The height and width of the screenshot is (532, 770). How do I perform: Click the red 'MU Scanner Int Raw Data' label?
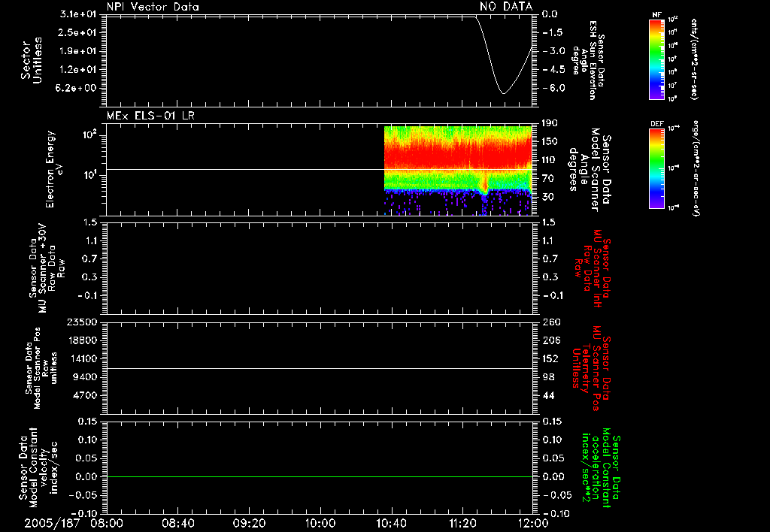point(593,268)
